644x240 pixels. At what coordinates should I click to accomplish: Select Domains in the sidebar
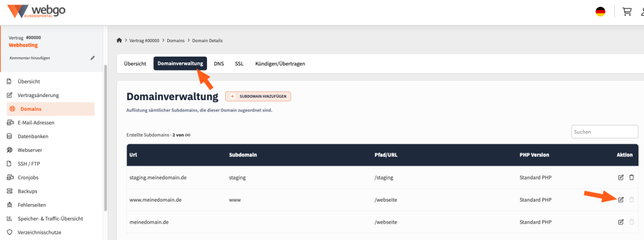pyautogui.click(x=51, y=109)
